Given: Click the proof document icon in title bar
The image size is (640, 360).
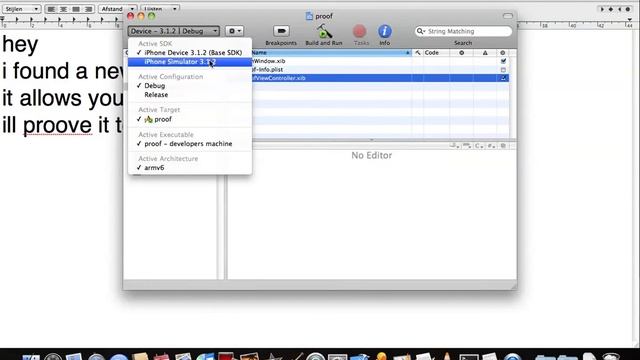Looking at the screenshot, I should [x=309, y=16].
